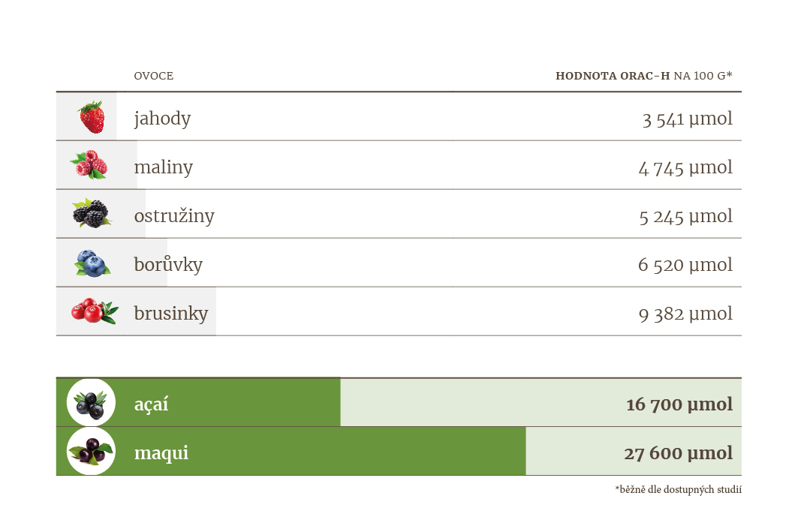798x532 pixels.
Task: Click the raspberry icon beside maliny
Action: click(x=89, y=165)
